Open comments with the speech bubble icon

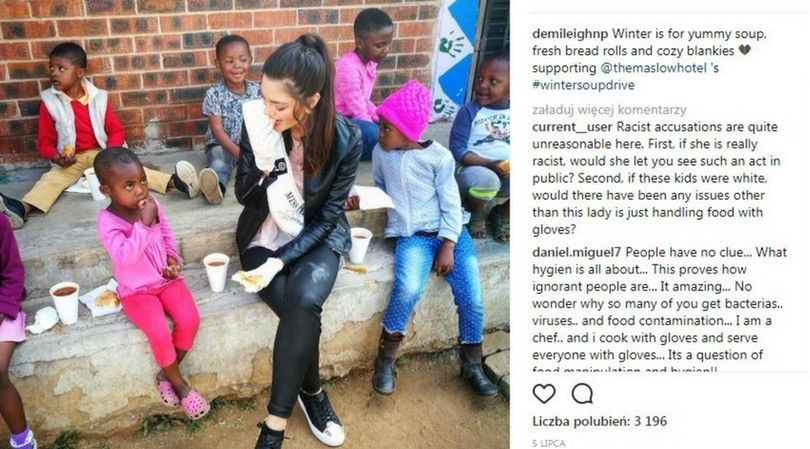[582, 394]
